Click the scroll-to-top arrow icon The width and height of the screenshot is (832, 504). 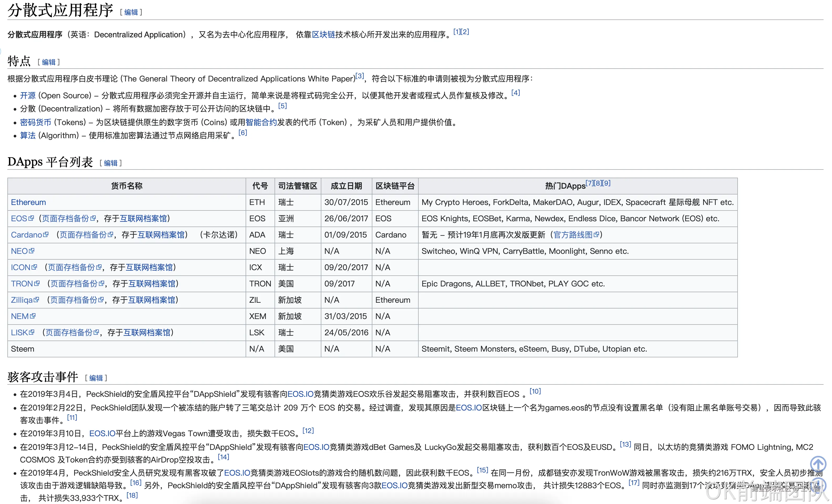coord(818,464)
